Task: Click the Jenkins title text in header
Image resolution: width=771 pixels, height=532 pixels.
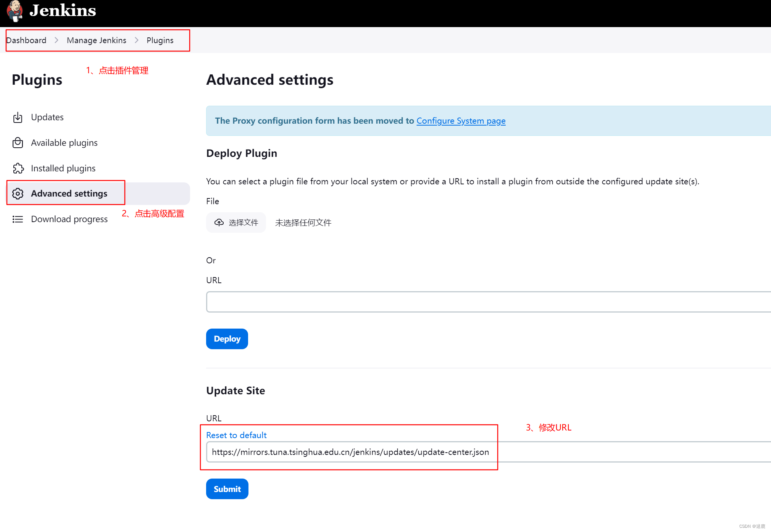Action: (x=63, y=10)
